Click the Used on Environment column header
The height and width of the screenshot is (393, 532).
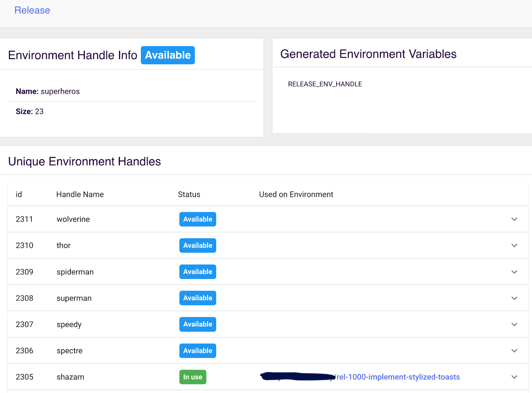[296, 194]
